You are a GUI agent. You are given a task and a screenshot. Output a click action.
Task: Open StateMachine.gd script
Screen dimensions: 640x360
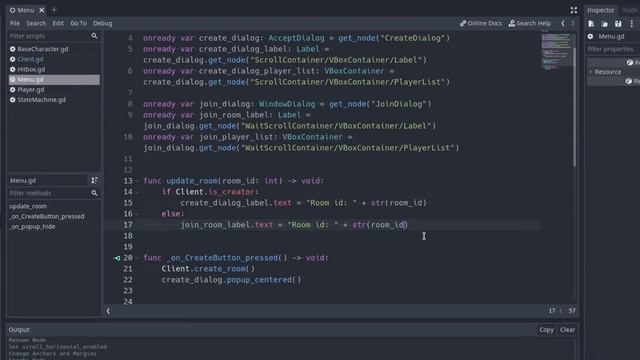41,100
